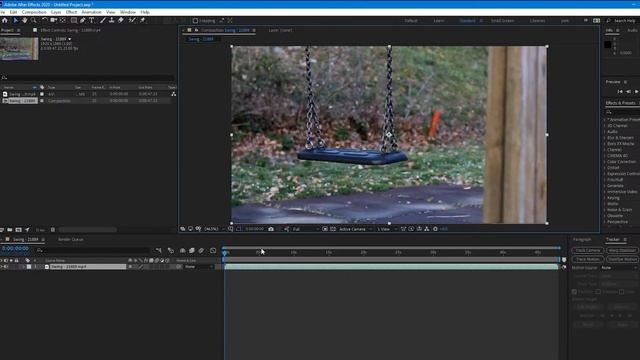
Task: Select the Unified Camera tool
Action: click(53, 20)
